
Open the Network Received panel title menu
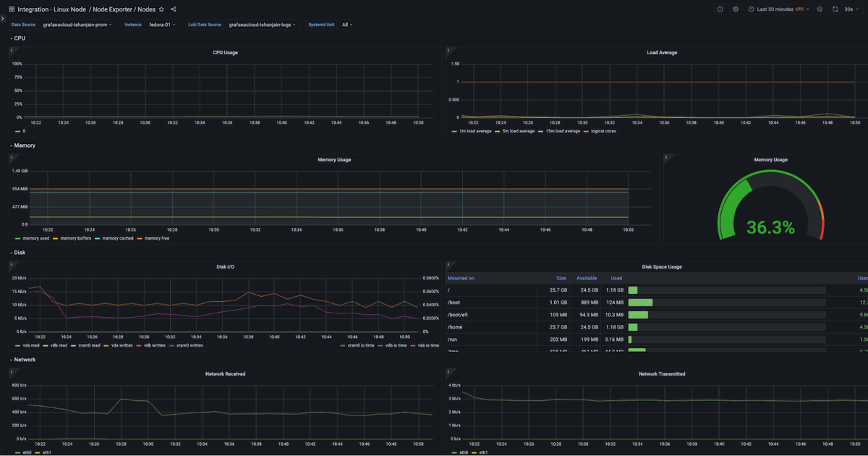225,373
